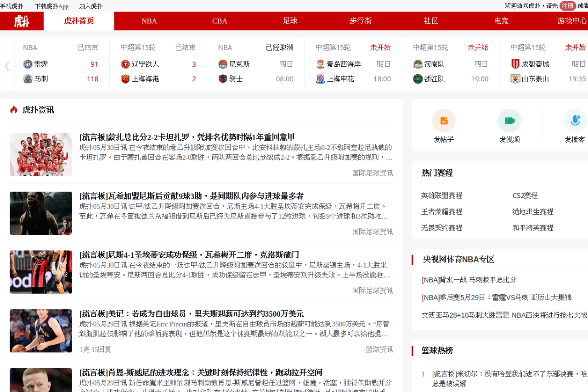Open the 肖恩-斯威尼的进攻理念 headline
The image size is (588, 392).
[x=201, y=373]
